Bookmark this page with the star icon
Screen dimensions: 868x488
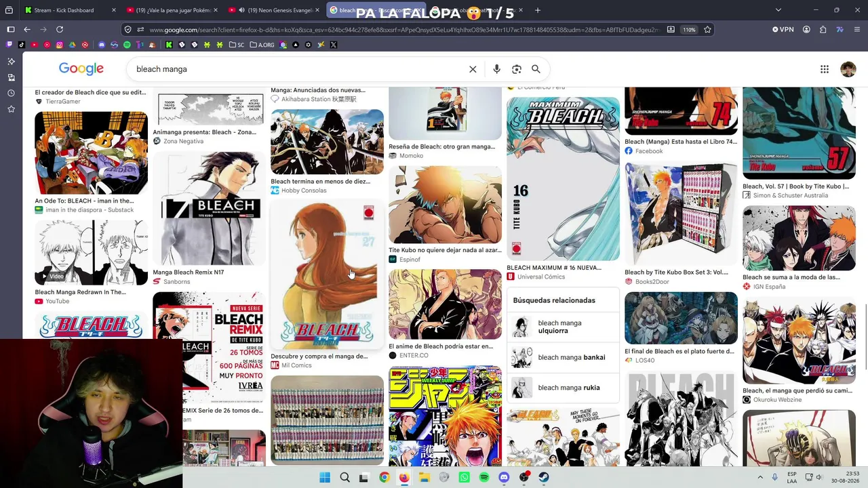pos(707,30)
